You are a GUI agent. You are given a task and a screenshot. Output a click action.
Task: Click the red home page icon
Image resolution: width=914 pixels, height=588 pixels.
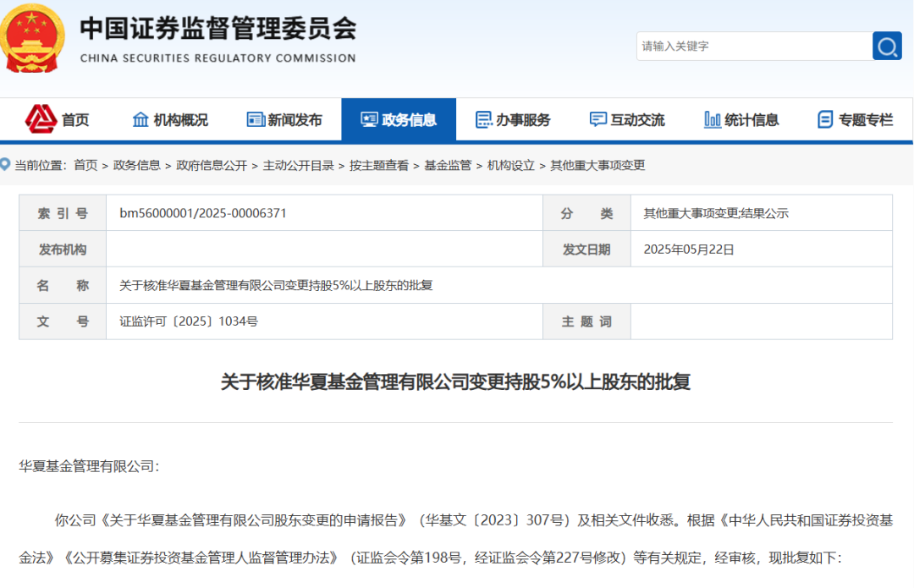tap(41, 119)
